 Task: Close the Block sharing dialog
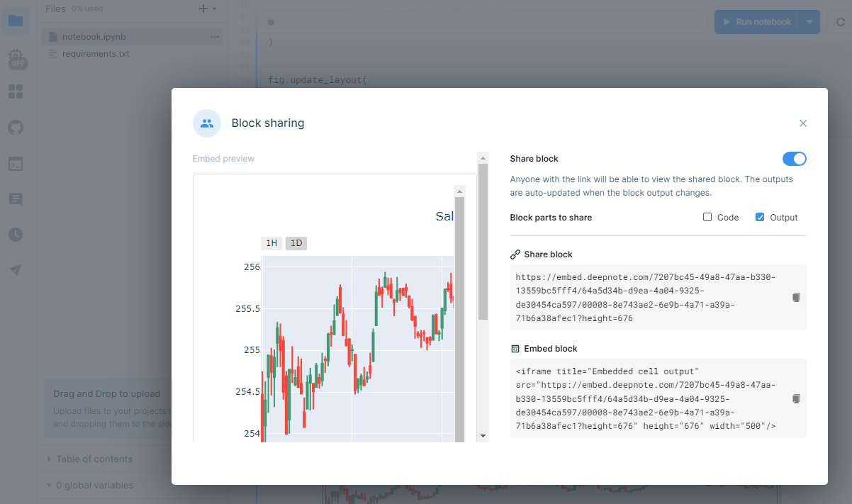click(803, 123)
